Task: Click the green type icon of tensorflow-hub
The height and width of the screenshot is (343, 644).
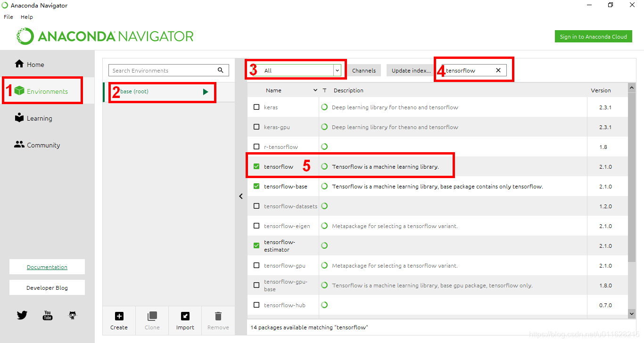Action: pos(324,305)
